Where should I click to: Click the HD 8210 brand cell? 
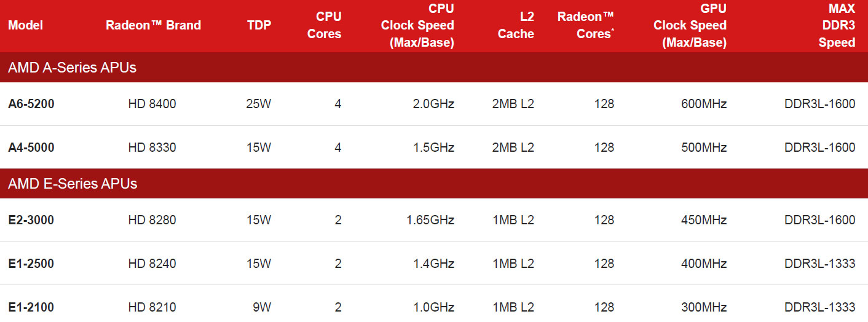tap(152, 307)
